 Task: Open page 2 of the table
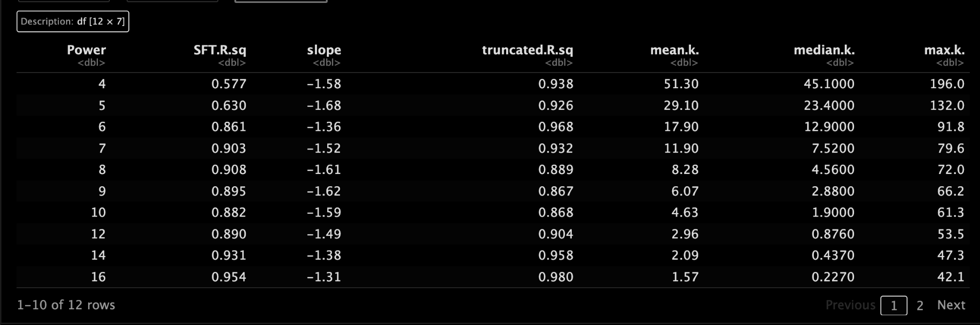(x=920, y=305)
